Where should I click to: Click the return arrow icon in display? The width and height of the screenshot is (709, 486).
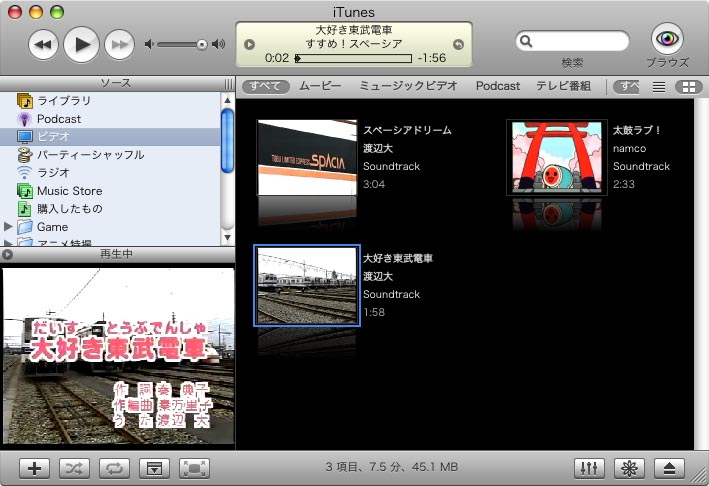click(x=458, y=44)
